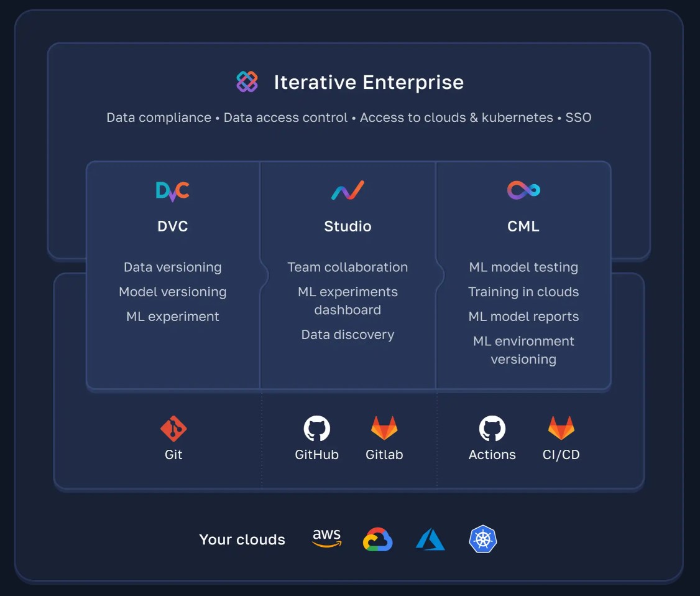Image resolution: width=700 pixels, height=596 pixels.
Task: Click the Your clouds label
Action: [242, 539]
